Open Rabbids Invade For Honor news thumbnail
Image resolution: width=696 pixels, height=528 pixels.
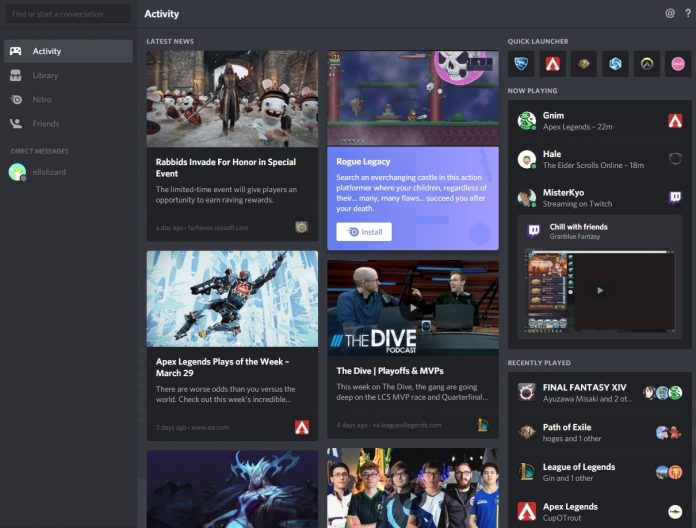pyautogui.click(x=232, y=99)
